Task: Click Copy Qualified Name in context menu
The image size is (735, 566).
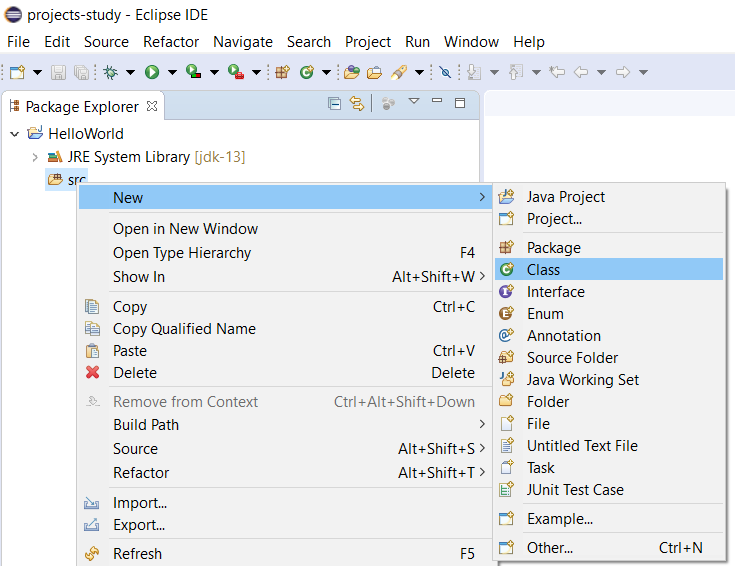Action: pos(285,329)
